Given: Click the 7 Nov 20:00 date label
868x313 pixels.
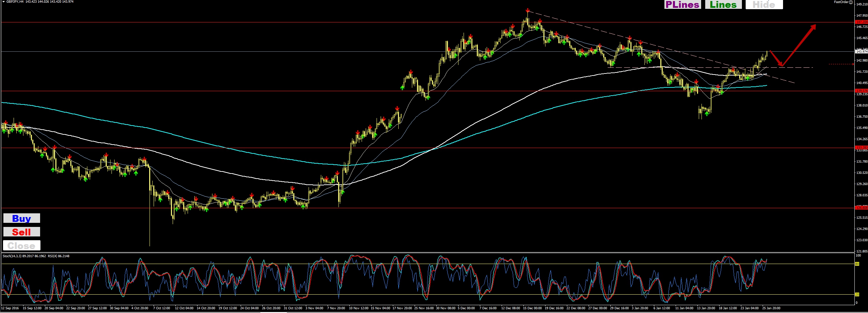Looking at the screenshot, I should [336, 308].
